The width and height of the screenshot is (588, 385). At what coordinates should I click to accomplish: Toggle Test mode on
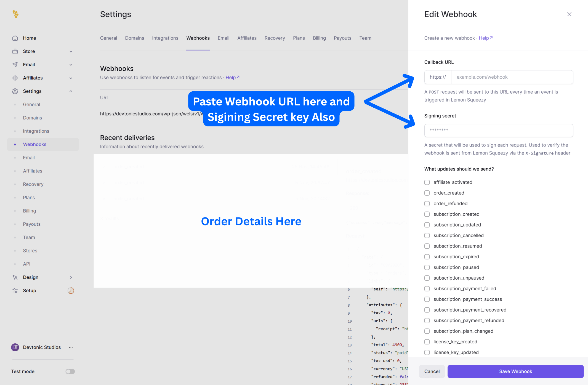tap(70, 371)
